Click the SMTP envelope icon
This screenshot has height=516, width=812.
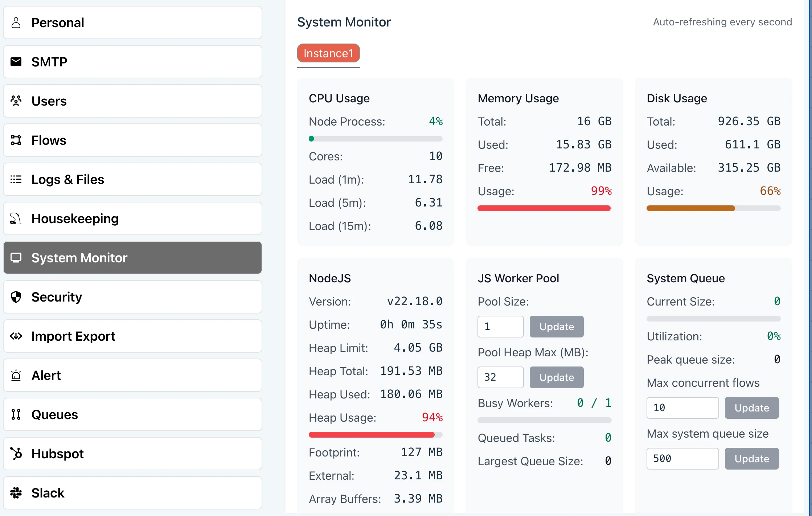click(16, 62)
